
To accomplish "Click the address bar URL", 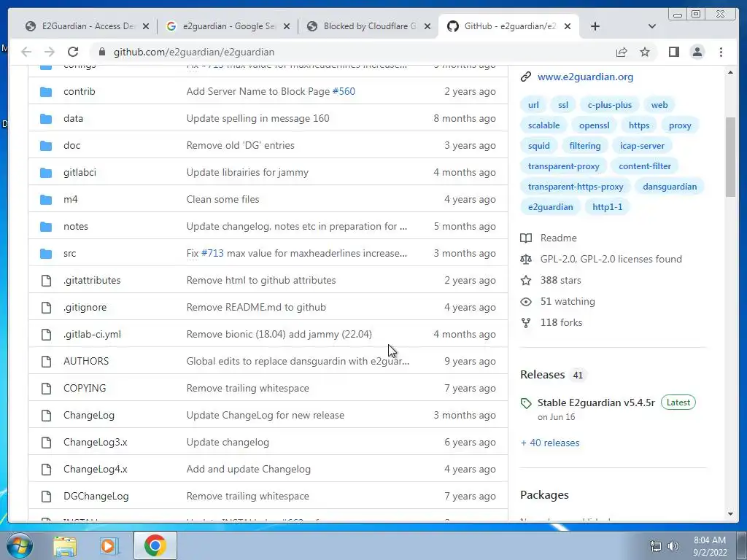I will click(194, 52).
